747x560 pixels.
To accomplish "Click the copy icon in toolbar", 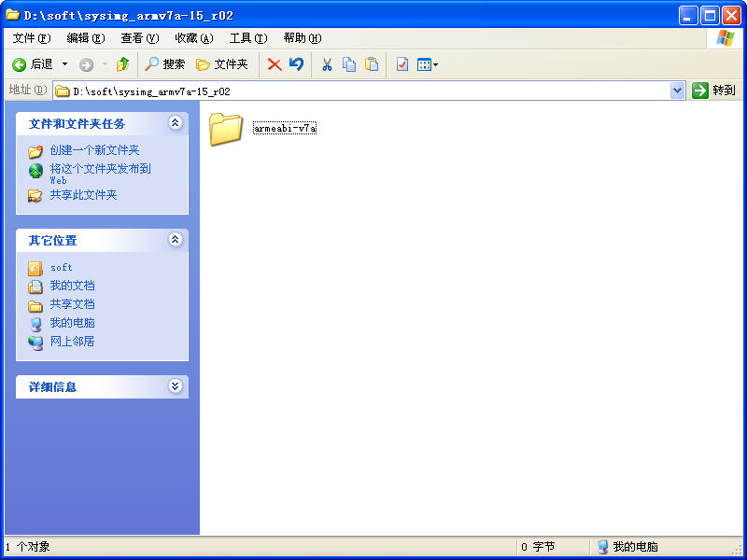I will coord(349,64).
